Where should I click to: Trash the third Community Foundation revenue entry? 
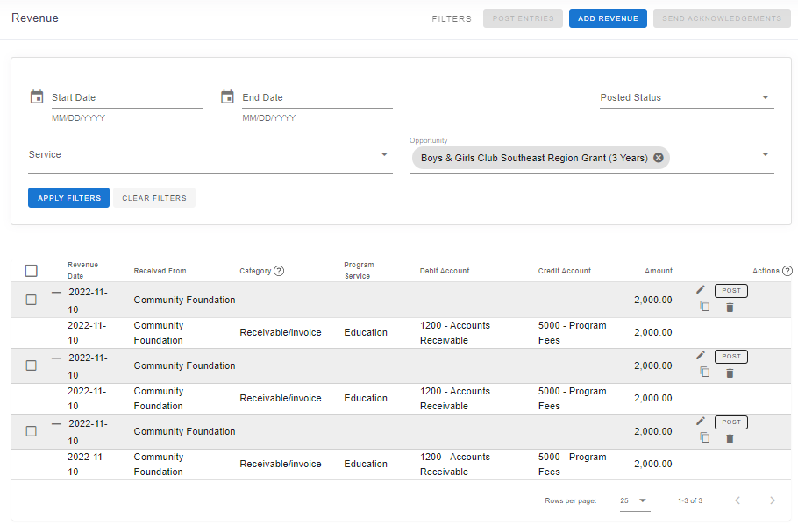(x=730, y=438)
